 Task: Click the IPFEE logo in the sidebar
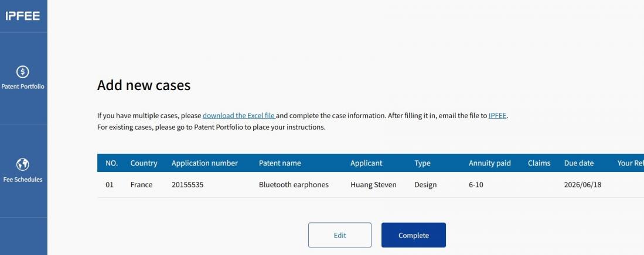(23, 16)
